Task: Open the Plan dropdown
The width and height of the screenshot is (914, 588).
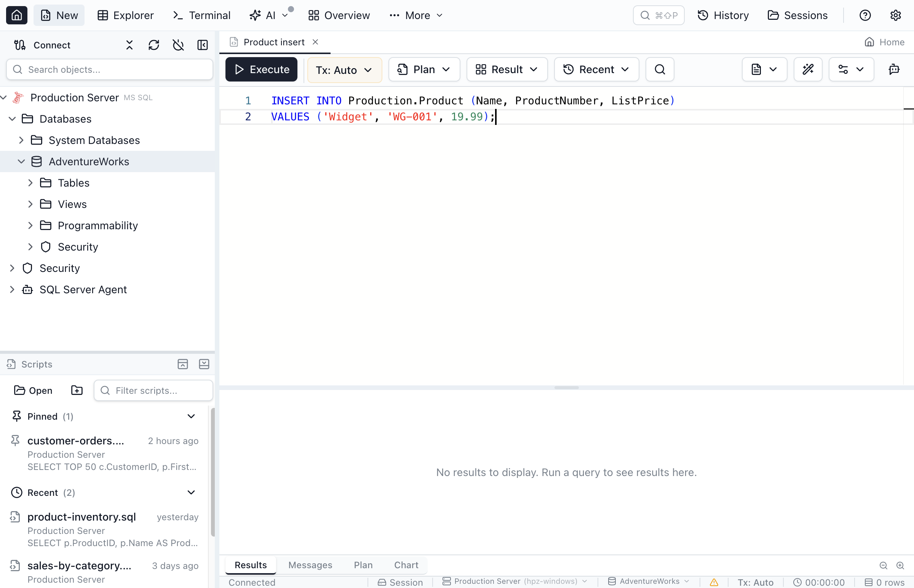Action: pyautogui.click(x=424, y=69)
